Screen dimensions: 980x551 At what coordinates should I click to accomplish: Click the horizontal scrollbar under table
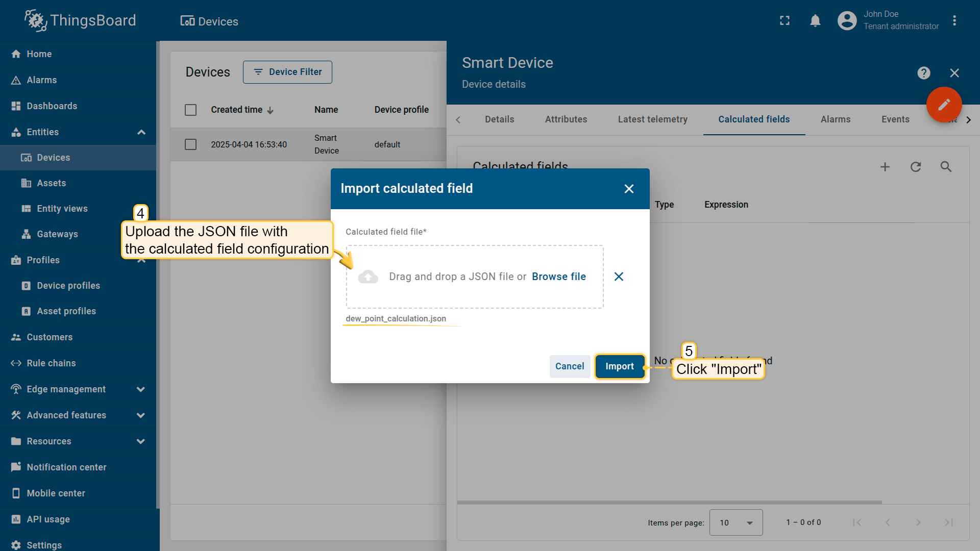[x=669, y=502]
